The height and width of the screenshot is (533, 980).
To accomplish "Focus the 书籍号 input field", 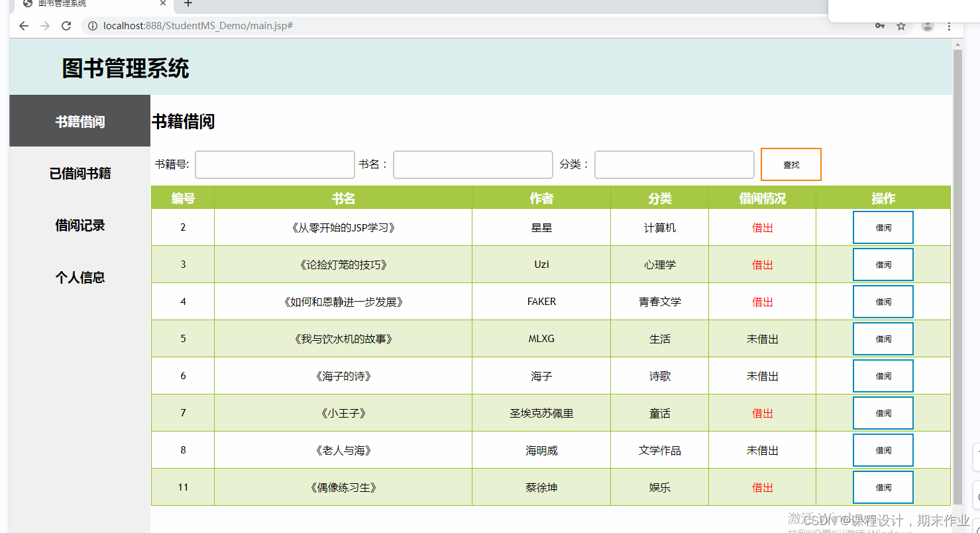I will coord(275,165).
